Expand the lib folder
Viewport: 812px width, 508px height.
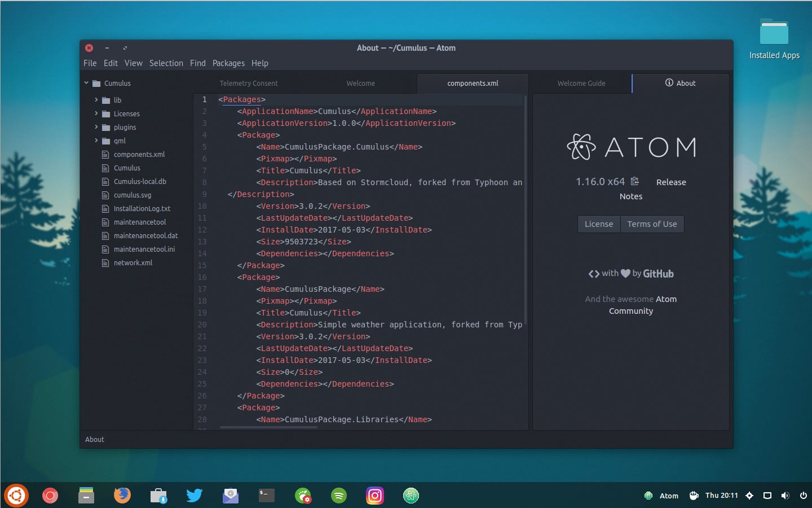coord(97,100)
